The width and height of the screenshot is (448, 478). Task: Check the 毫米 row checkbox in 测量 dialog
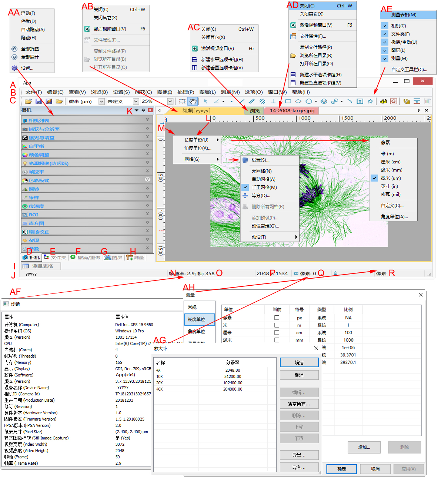point(277,340)
